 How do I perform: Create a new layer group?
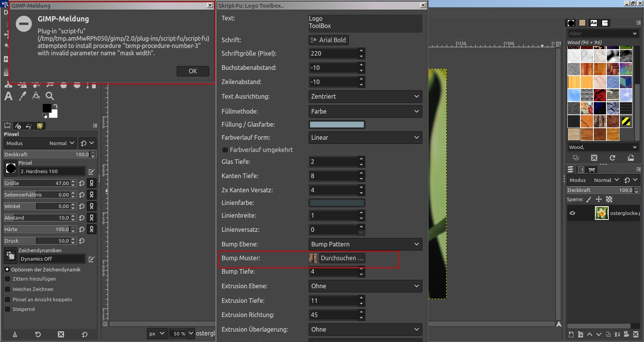pyautogui.click(x=580, y=334)
